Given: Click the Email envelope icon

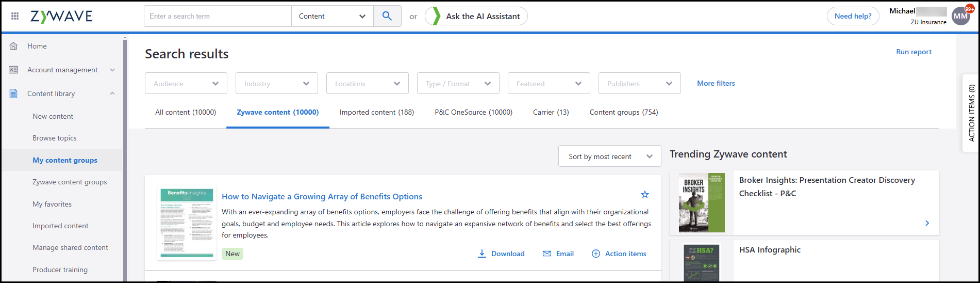Looking at the screenshot, I should 547,254.
